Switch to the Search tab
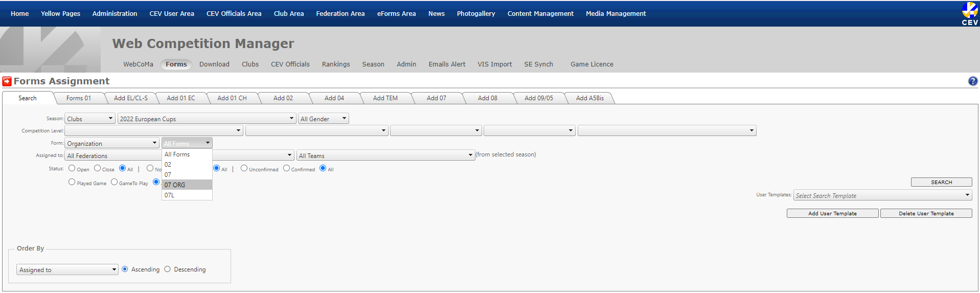The height and width of the screenshot is (293, 980). click(28, 98)
